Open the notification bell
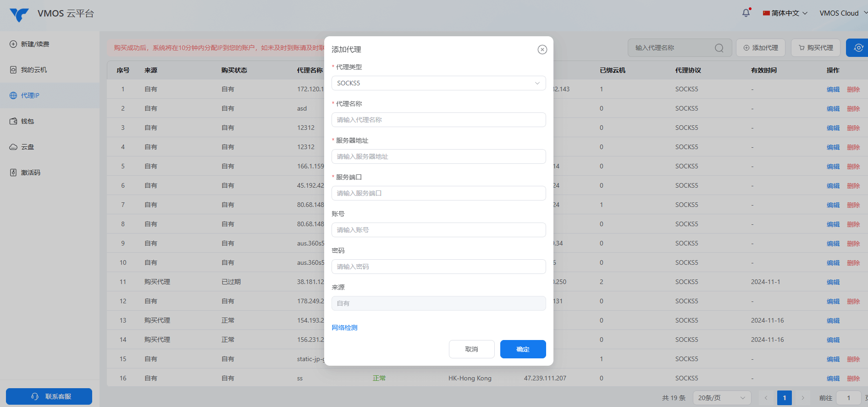This screenshot has width=868, height=407. [x=746, y=13]
